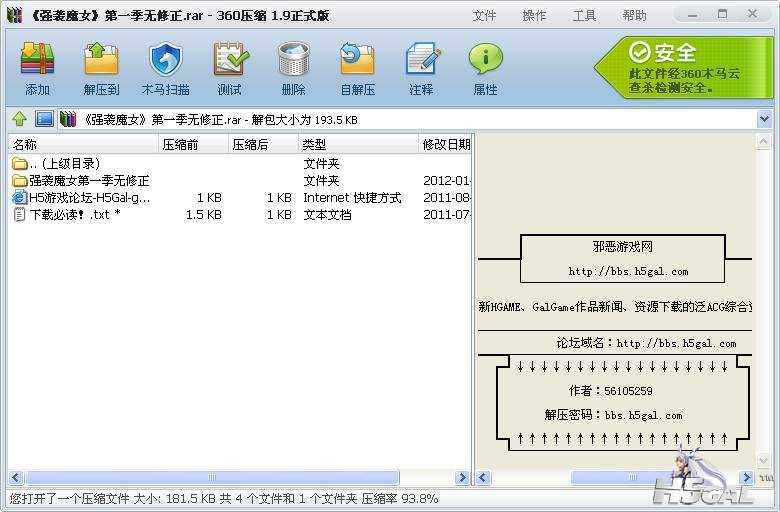Screen dimensions: 780x512
Task: Expand the archive path dropdown
Action: tap(764, 119)
